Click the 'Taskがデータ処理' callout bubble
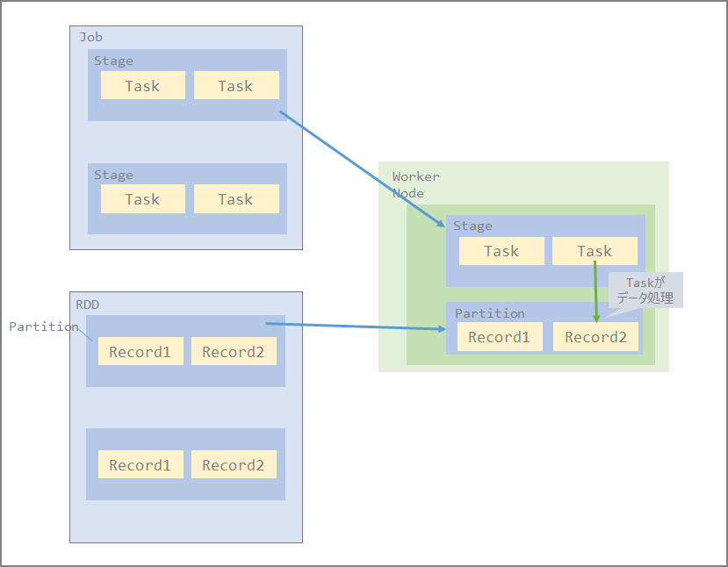This screenshot has width=728, height=567. coord(645,291)
